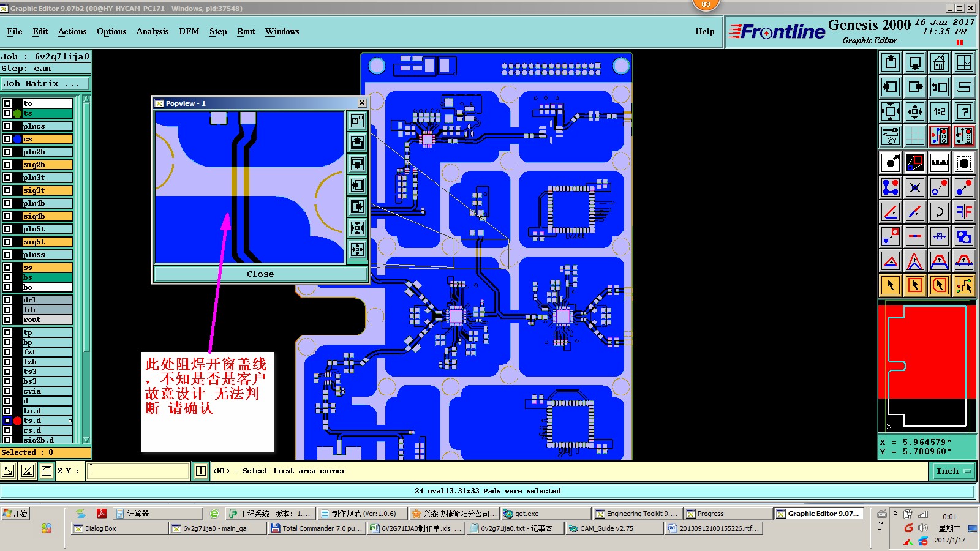Open the wrench and palette settings icon

coord(891,136)
